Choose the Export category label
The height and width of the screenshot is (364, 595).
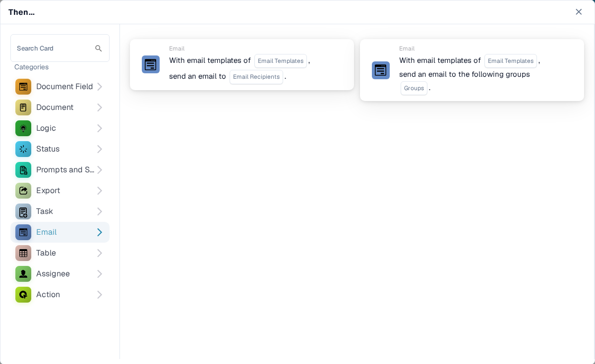pyautogui.click(x=48, y=191)
